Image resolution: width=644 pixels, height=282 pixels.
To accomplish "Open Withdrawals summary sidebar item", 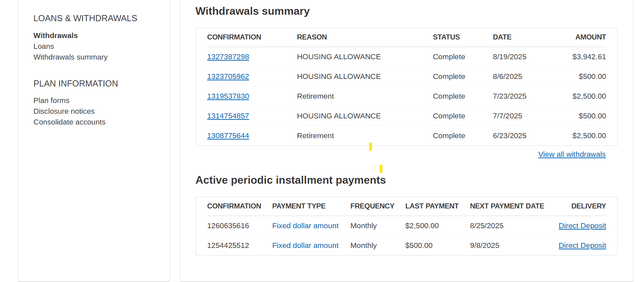I will point(70,57).
